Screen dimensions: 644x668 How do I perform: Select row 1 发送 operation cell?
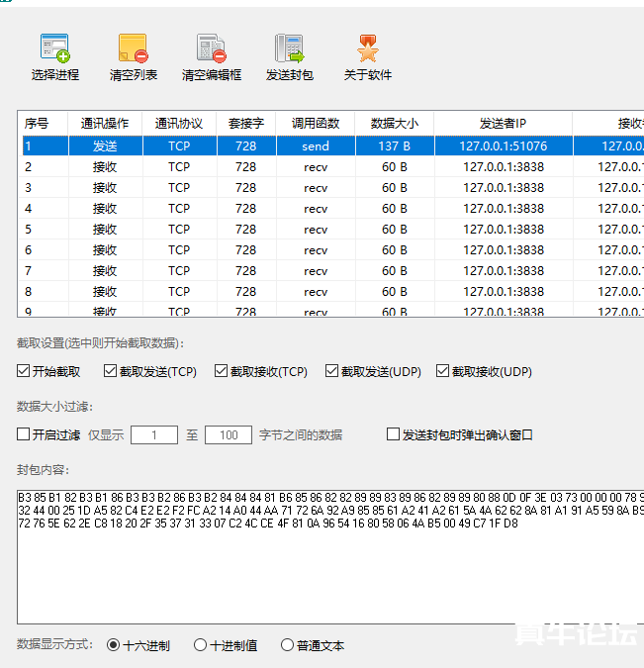(x=105, y=146)
